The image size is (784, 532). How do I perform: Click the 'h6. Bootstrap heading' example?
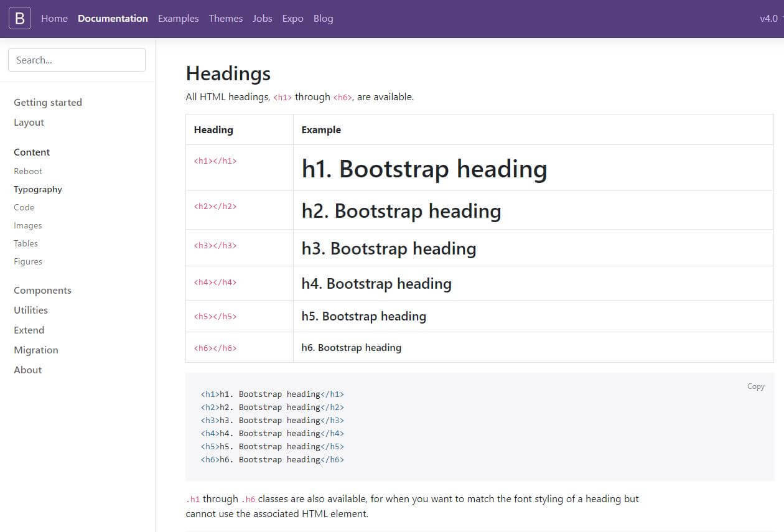click(x=352, y=348)
